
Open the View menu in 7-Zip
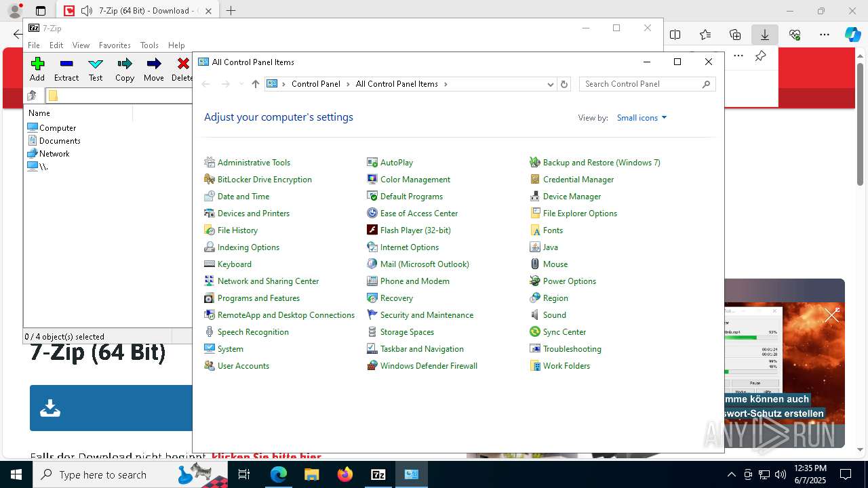(81, 45)
